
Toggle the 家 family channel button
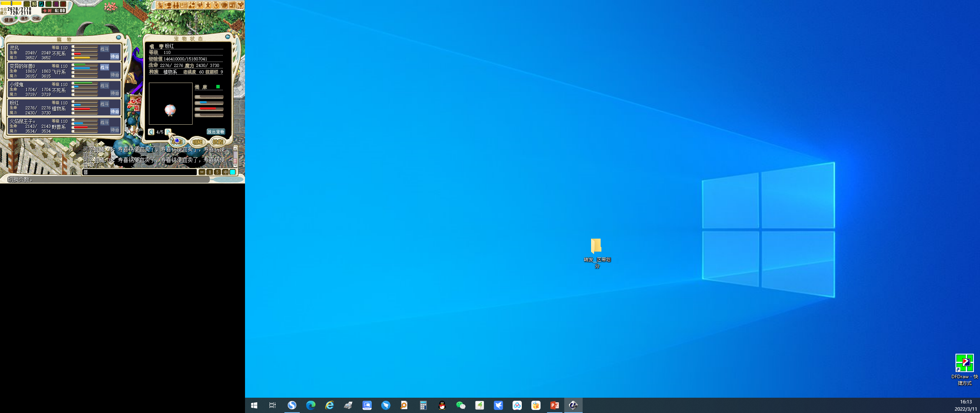pos(63,4)
